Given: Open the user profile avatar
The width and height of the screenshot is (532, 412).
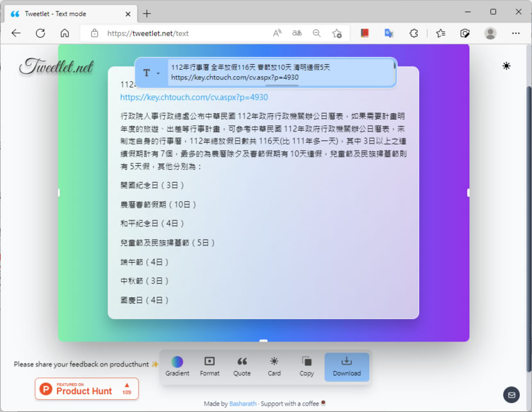Looking at the screenshot, I should point(490,33).
